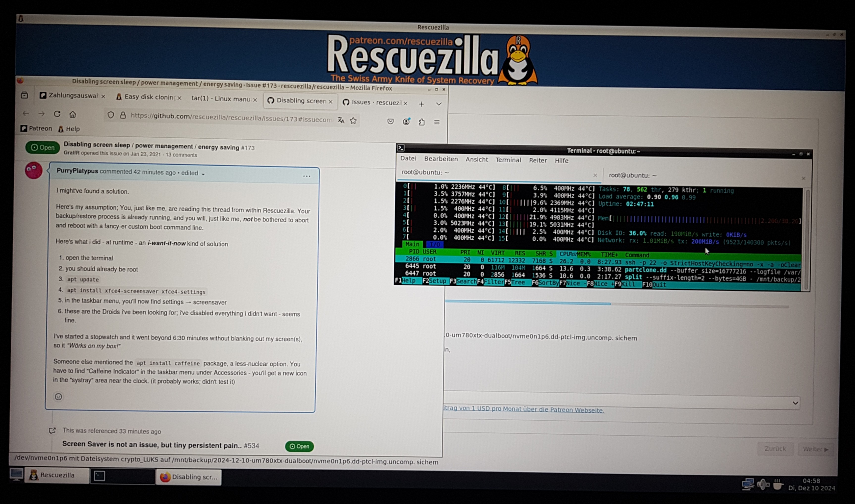
Task: Add an emoji reaction to the comment
Action: [x=58, y=396]
